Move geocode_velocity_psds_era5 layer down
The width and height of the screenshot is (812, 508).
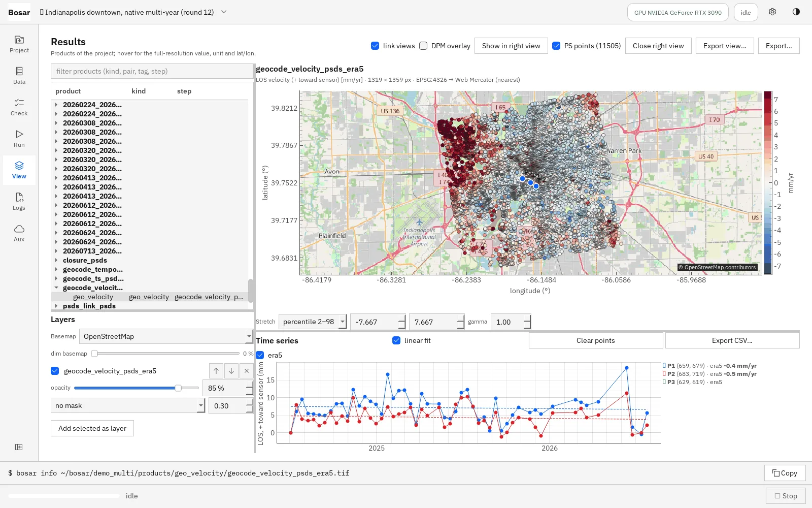(x=231, y=371)
